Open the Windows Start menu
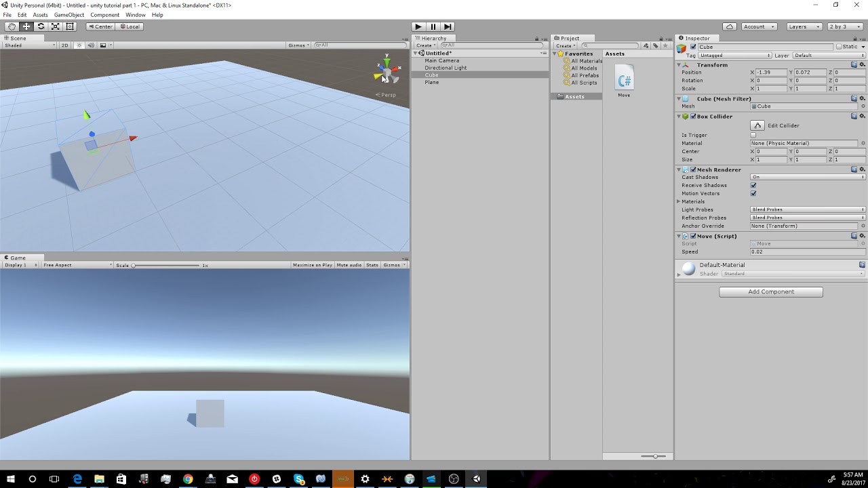The image size is (868, 488). click(10, 479)
